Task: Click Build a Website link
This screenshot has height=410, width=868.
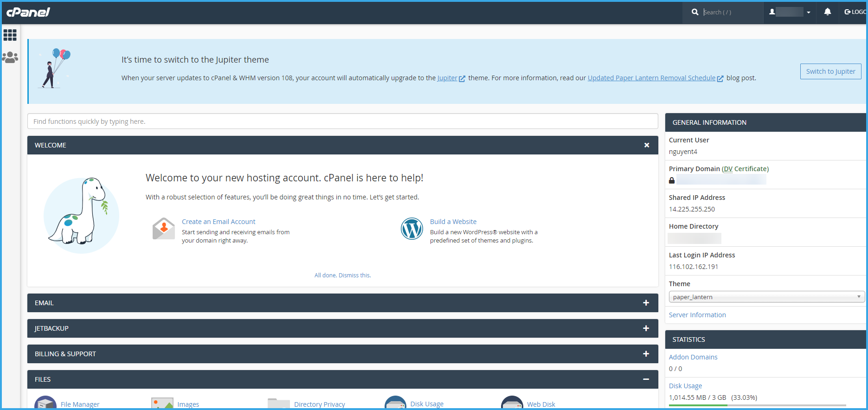Action: [453, 222]
